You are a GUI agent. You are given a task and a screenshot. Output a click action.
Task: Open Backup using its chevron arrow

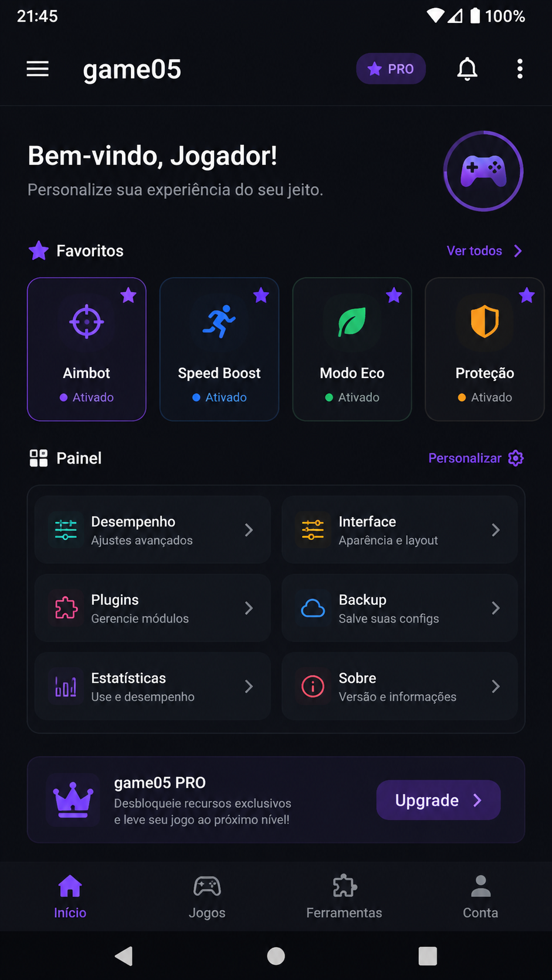[x=496, y=608]
